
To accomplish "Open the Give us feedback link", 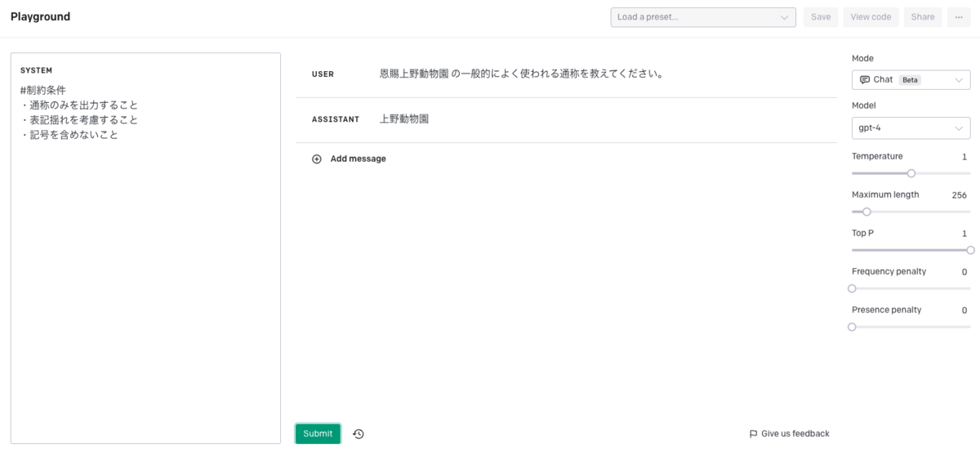I will point(789,434).
